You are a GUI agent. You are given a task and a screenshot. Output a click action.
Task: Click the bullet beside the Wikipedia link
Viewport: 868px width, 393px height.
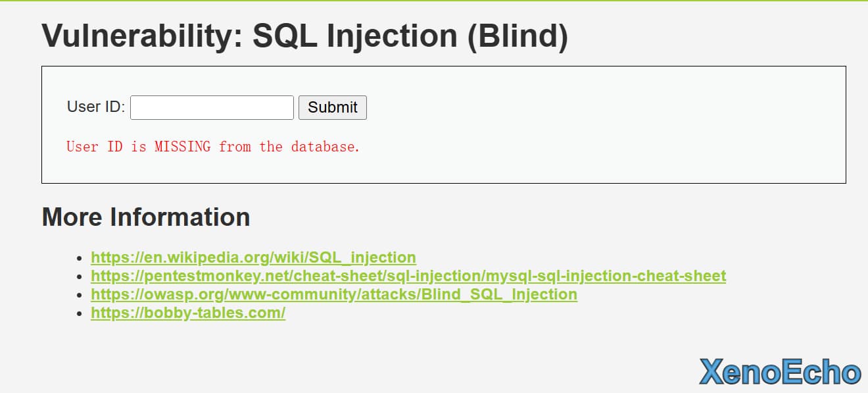(x=80, y=258)
